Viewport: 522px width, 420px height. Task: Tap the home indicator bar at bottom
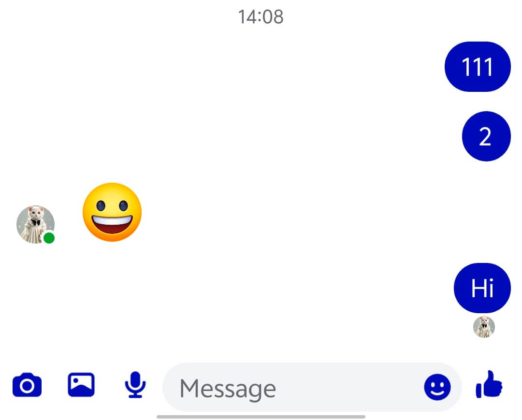pyautogui.click(x=261, y=417)
